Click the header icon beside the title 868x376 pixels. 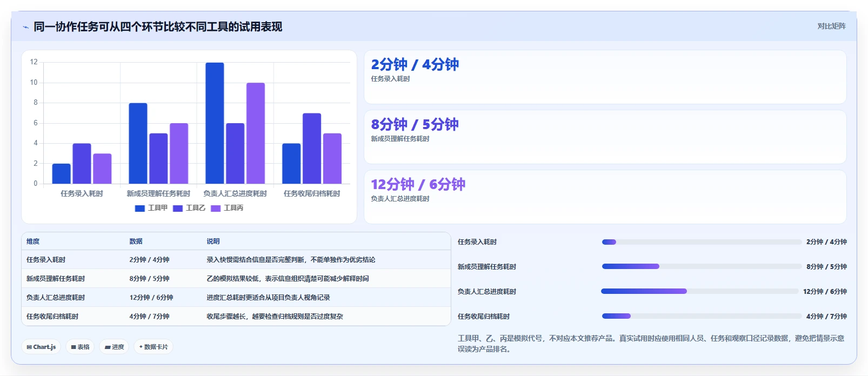pos(25,27)
